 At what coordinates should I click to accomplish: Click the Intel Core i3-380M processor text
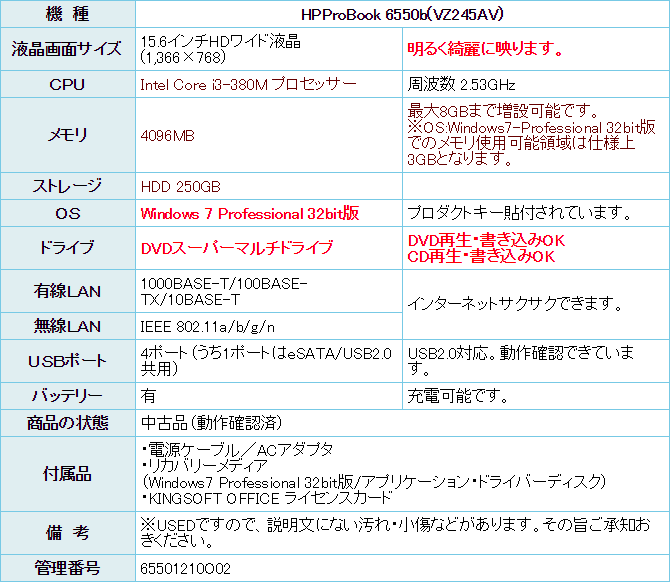point(248,84)
